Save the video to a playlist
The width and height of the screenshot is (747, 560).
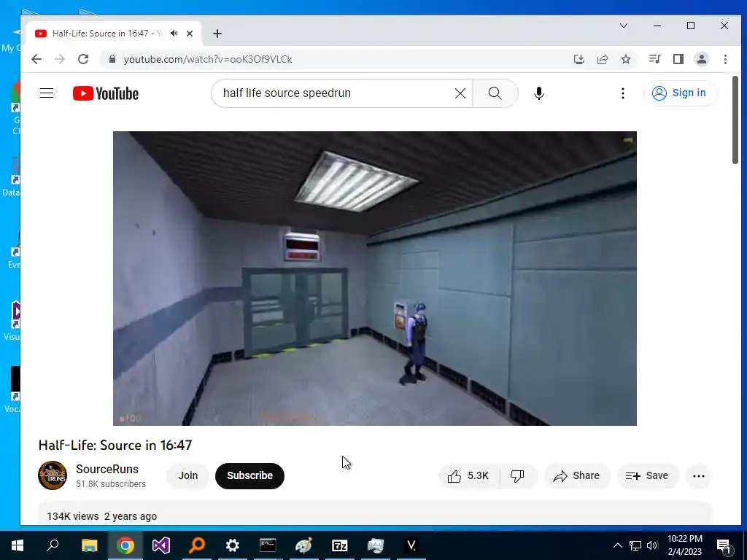648,475
